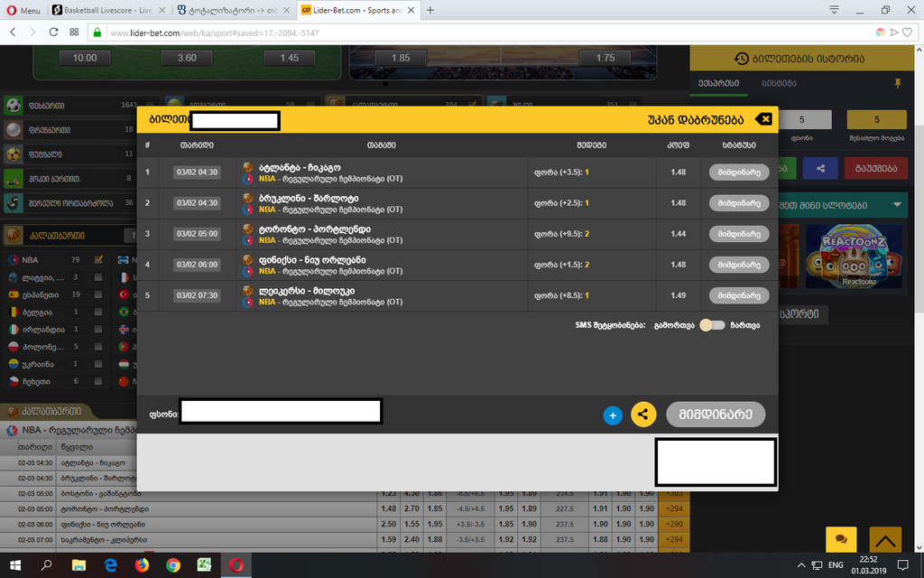924x578 pixels.
Task: Switch to Basketball Livescore tab
Action: (x=107, y=10)
